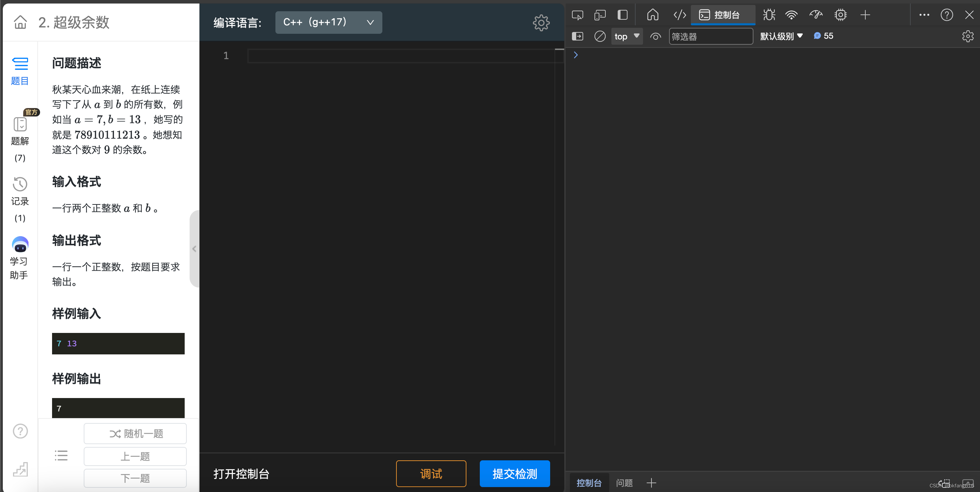Go to previous problem with 上一题

(x=135, y=456)
